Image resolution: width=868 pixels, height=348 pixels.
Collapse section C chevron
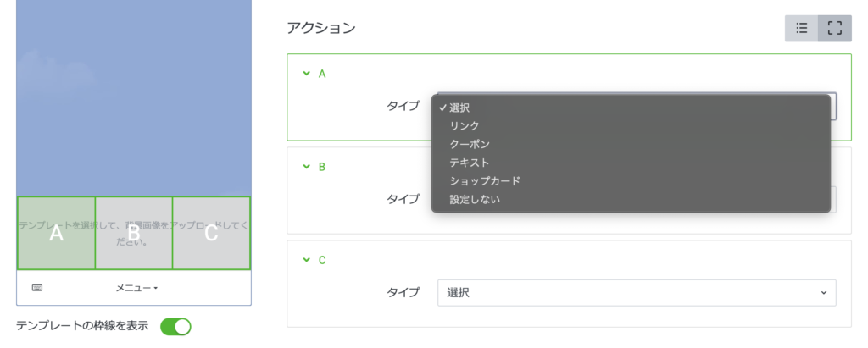point(306,260)
